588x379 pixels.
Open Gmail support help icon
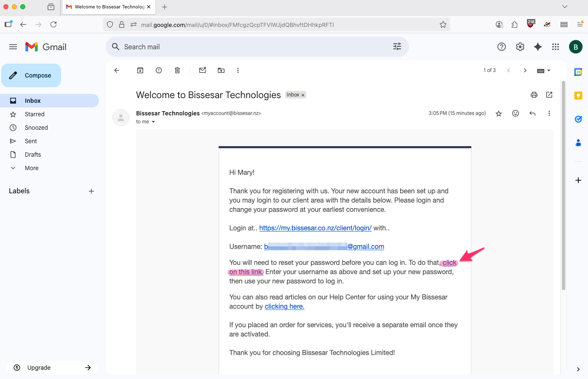point(502,47)
